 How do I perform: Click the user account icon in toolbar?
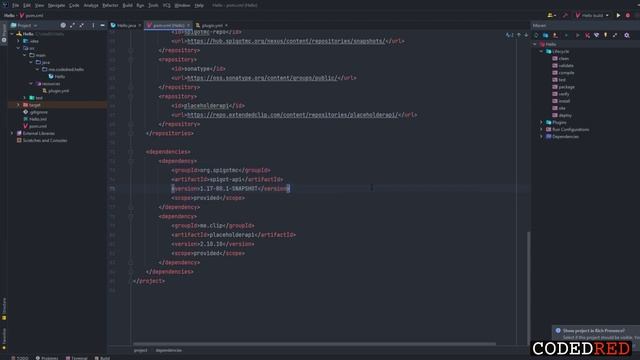pos(551,15)
